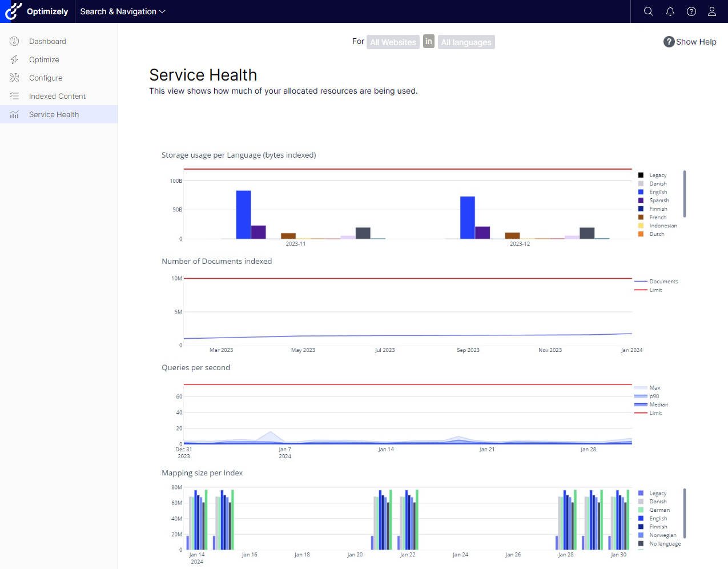
Task: Click the Optimizely logo icon
Action: click(x=13, y=11)
